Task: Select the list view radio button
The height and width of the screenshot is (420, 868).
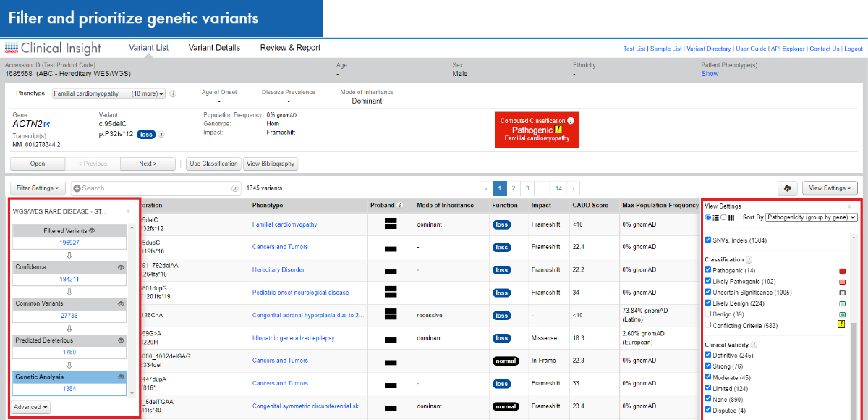Action: pyautogui.click(x=708, y=217)
